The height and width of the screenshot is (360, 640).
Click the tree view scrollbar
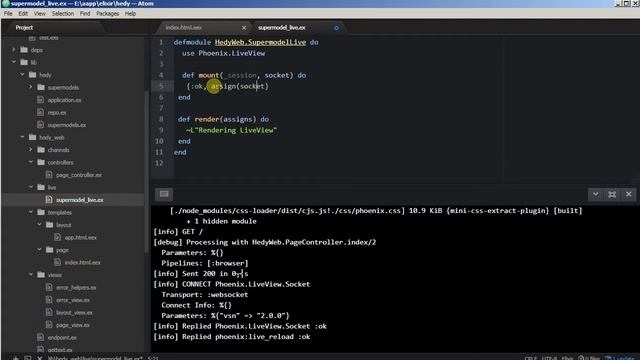click(147, 171)
